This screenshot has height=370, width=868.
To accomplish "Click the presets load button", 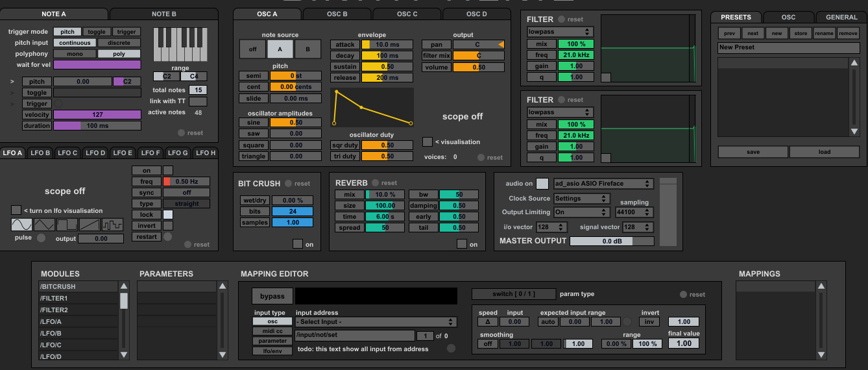I will click(x=825, y=152).
